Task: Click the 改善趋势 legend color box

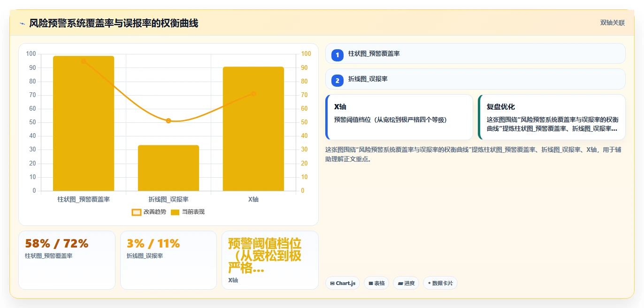Action: tap(137, 212)
